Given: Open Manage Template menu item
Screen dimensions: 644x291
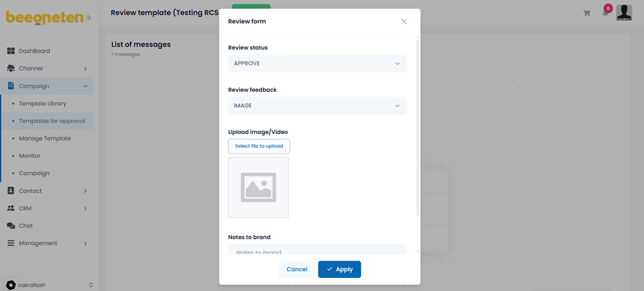Looking at the screenshot, I should tap(44, 139).
